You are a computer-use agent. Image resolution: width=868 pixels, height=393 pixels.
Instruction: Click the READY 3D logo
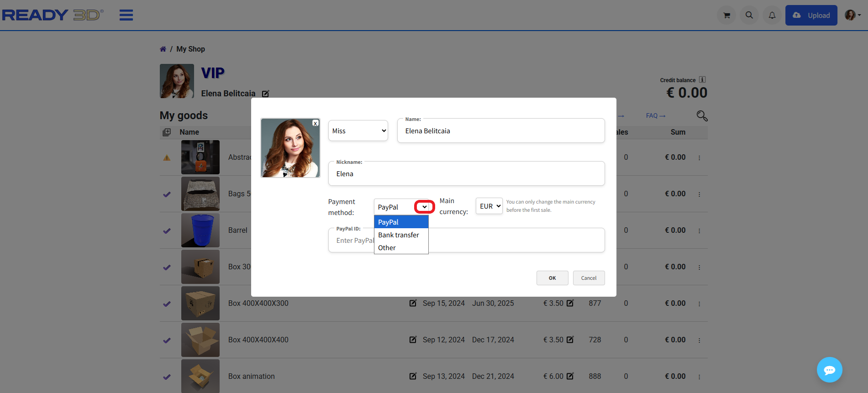tap(53, 15)
